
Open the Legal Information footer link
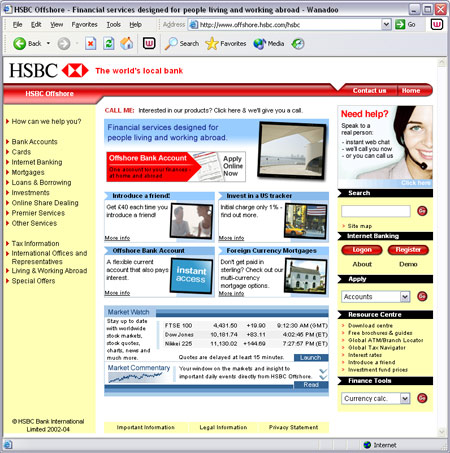coord(223,427)
